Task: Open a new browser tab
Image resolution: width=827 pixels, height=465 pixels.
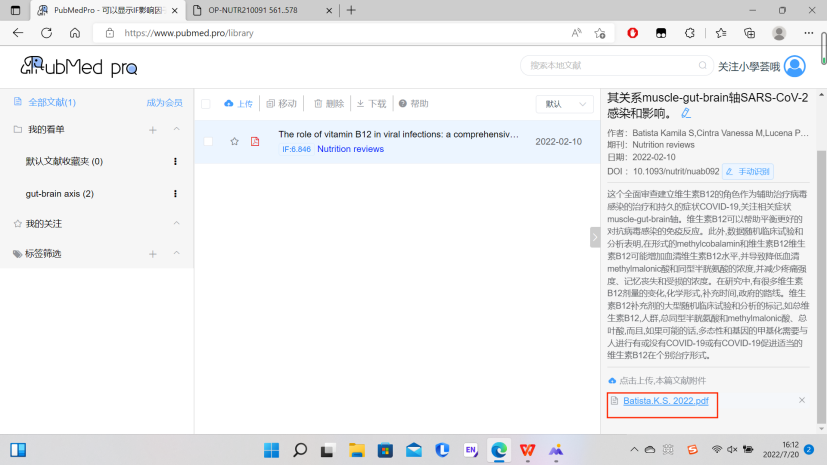Action: click(x=351, y=10)
